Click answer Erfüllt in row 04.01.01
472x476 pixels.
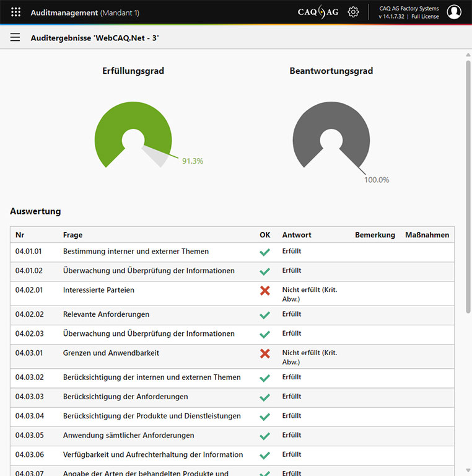(292, 251)
